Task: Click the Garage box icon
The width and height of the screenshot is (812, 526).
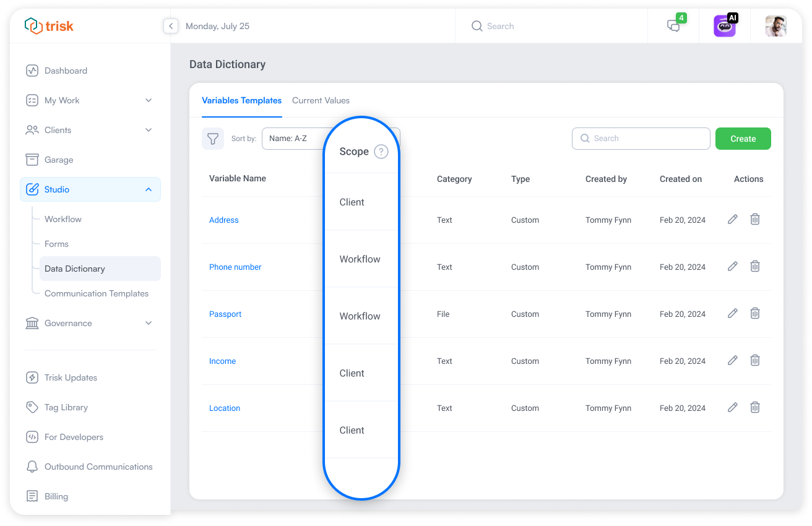Action: click(x=32, y=160)
